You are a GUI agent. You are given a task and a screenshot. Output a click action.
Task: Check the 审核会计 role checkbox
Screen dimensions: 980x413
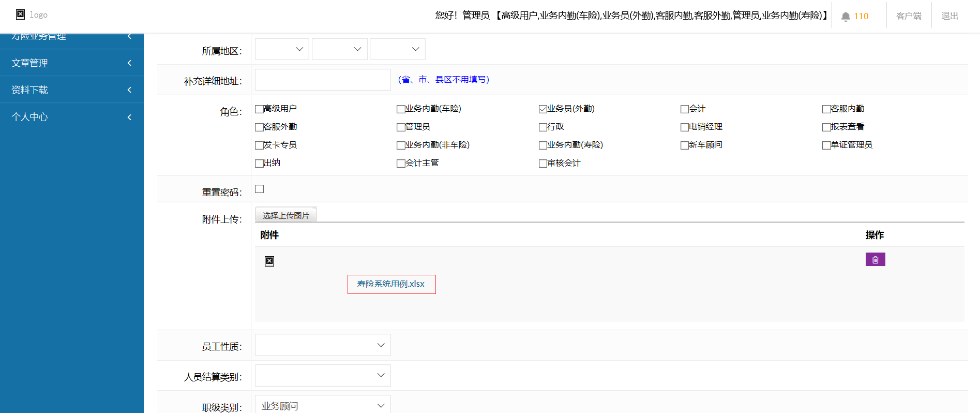(x=542, y=164)
